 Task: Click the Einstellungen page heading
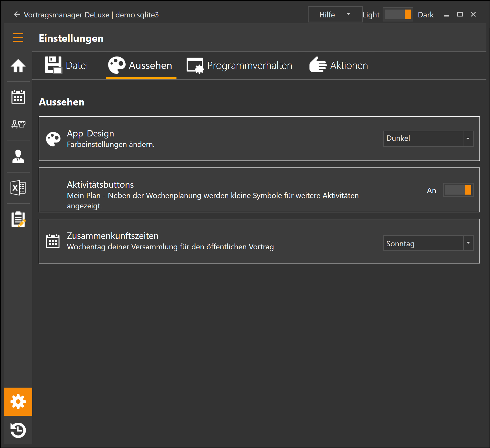71,38
